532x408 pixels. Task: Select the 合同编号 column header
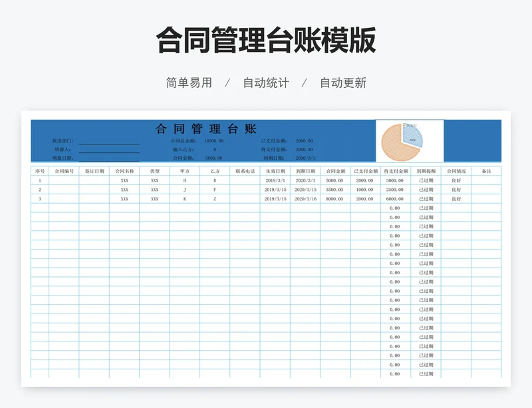pos(64,171)
